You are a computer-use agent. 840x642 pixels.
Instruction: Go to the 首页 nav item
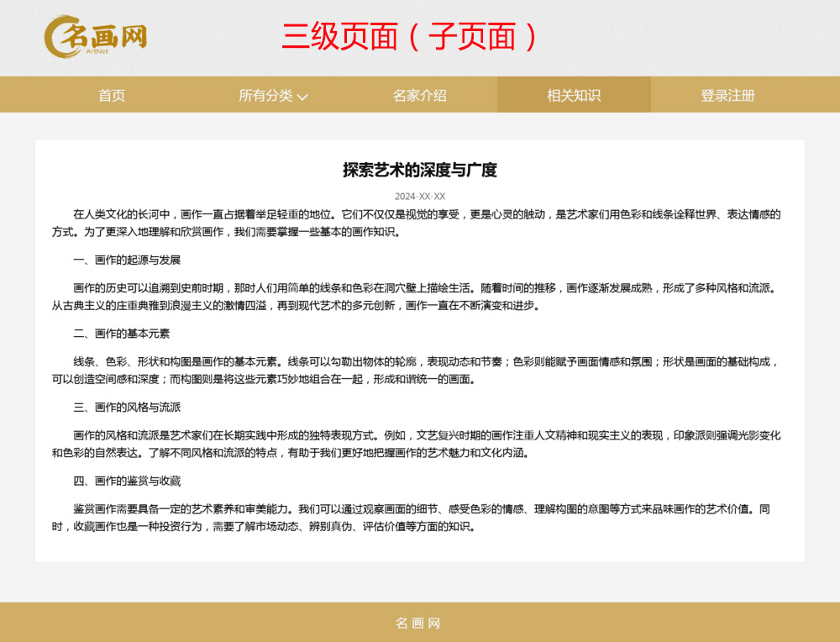[x=112, y=95]
